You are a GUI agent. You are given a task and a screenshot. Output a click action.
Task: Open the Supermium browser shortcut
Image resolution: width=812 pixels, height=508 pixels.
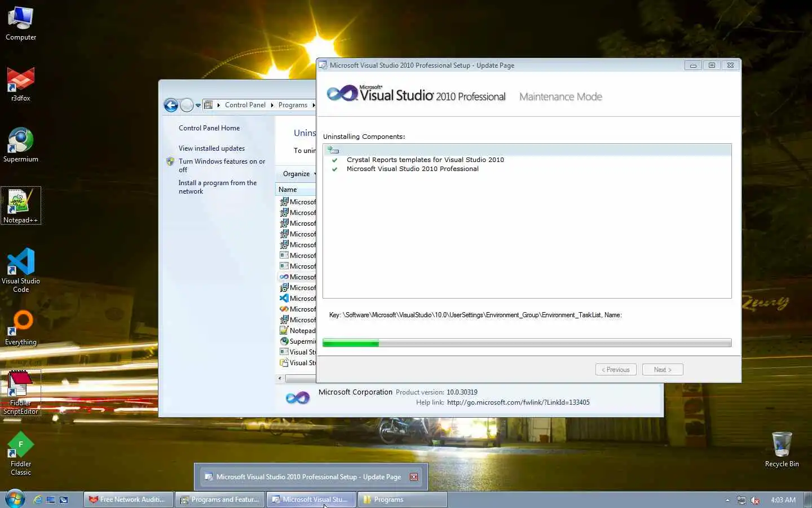(21, 146)
